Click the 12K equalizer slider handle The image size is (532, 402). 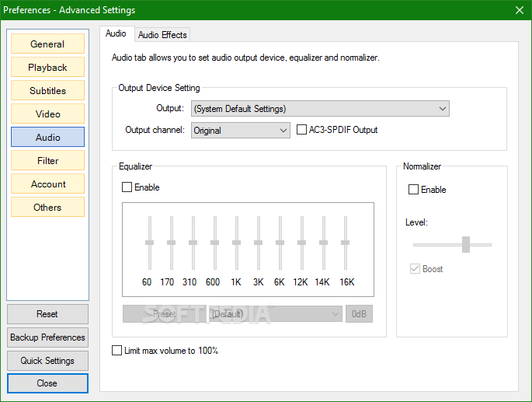301,243
